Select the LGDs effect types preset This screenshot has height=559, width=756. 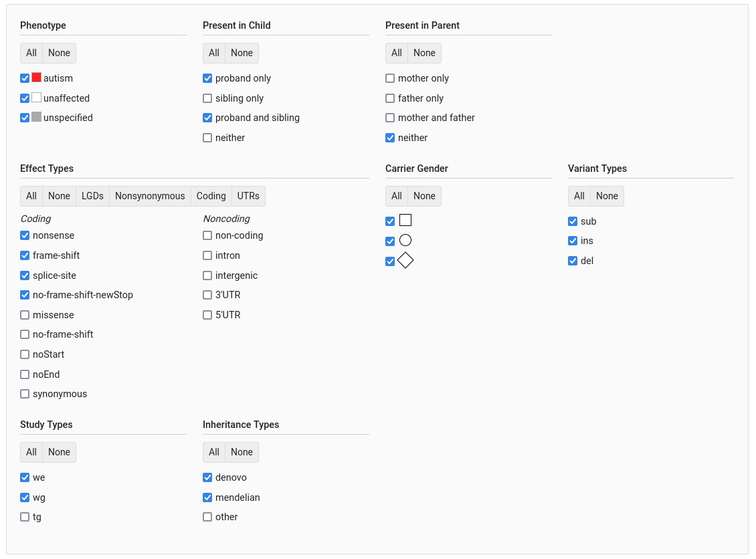[92, 196]
